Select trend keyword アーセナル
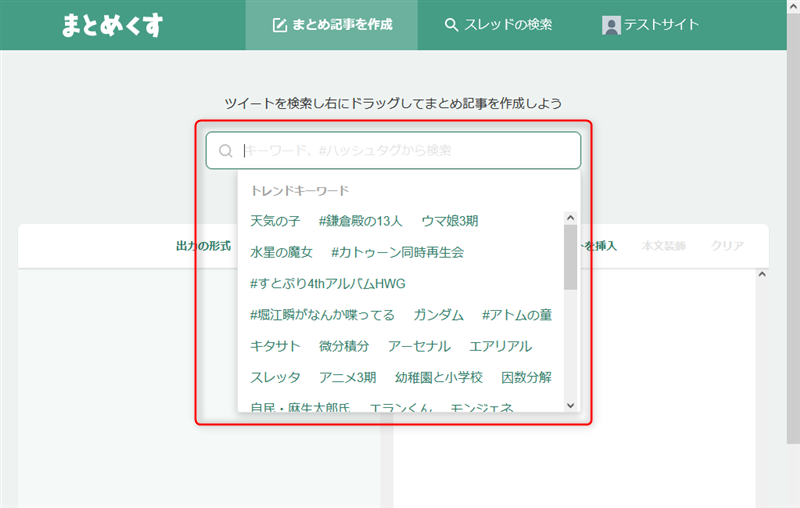 pyautogui.click(x=419, y=346)
